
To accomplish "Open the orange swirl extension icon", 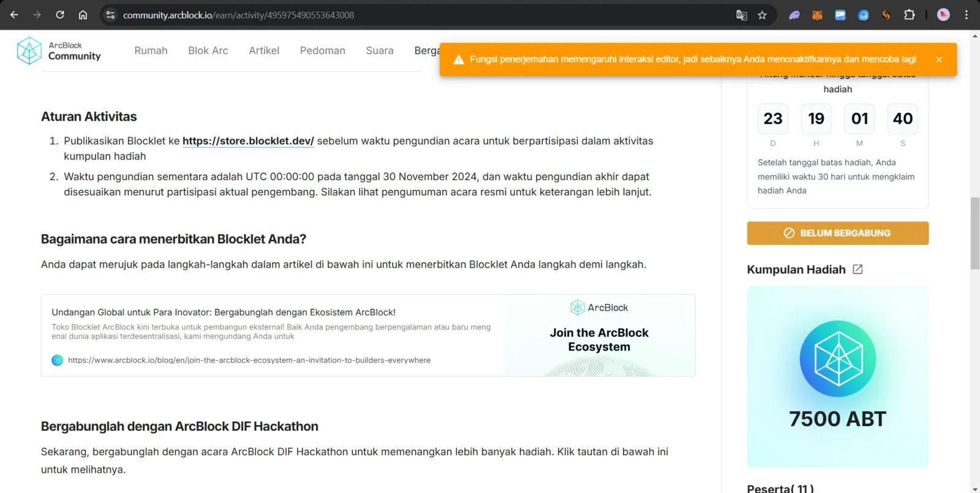I will (x=886, y=15).
